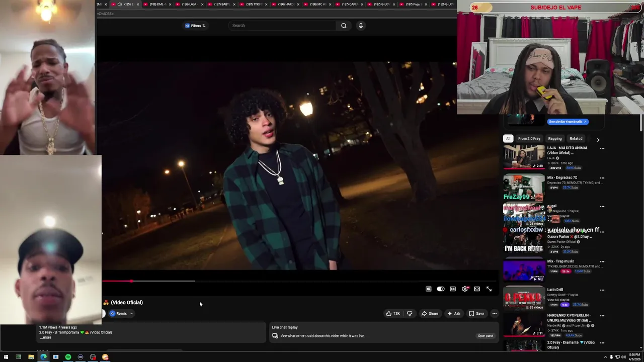Switch to the (187) TYKIN browser tab

(253, 4)
